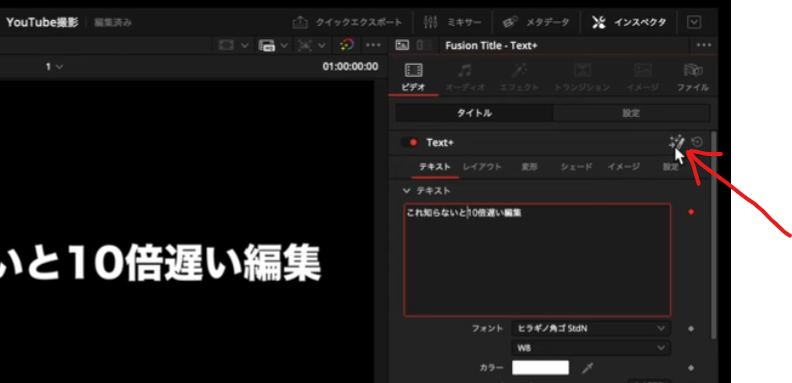This screenshot has width=792, height=383.
Task: Toggle the Text+ enable switch
Action: (410, 142)
